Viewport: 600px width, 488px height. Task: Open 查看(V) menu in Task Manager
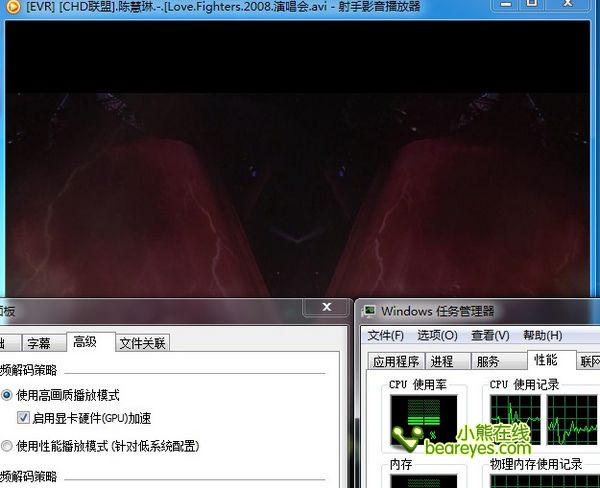[x=491, y=336]
